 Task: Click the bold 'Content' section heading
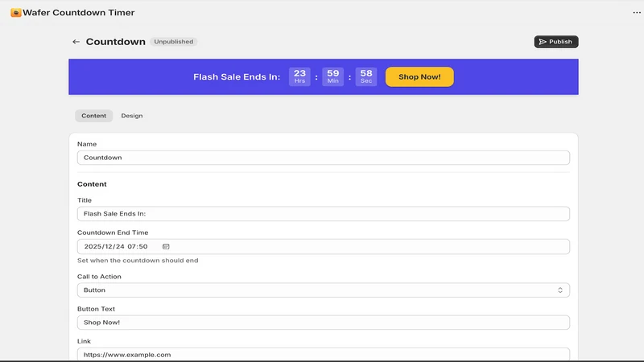pyautogui.click(x=92, y=184)
